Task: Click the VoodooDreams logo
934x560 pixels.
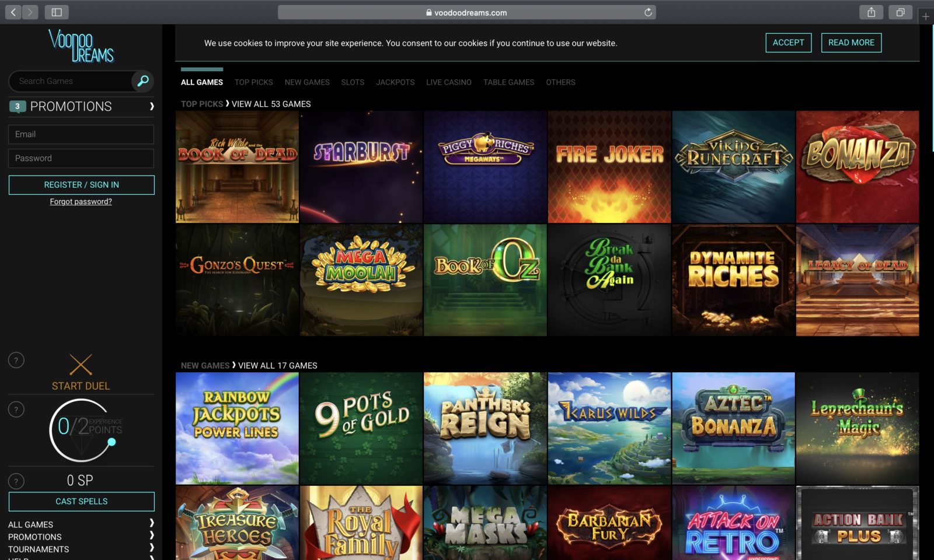Action: pos(81,47)
